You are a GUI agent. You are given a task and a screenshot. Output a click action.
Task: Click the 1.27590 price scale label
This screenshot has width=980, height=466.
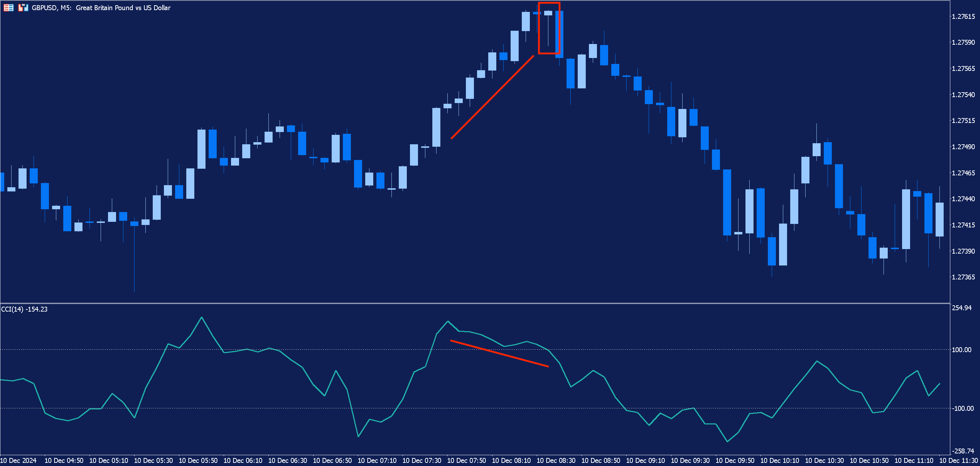pos(963,42)
